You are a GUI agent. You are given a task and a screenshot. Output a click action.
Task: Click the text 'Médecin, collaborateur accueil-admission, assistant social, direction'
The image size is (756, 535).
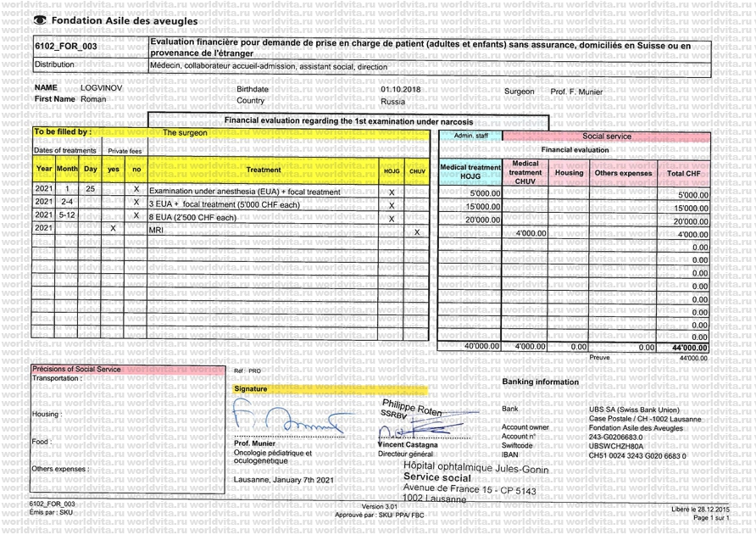(x=269, y=67)
